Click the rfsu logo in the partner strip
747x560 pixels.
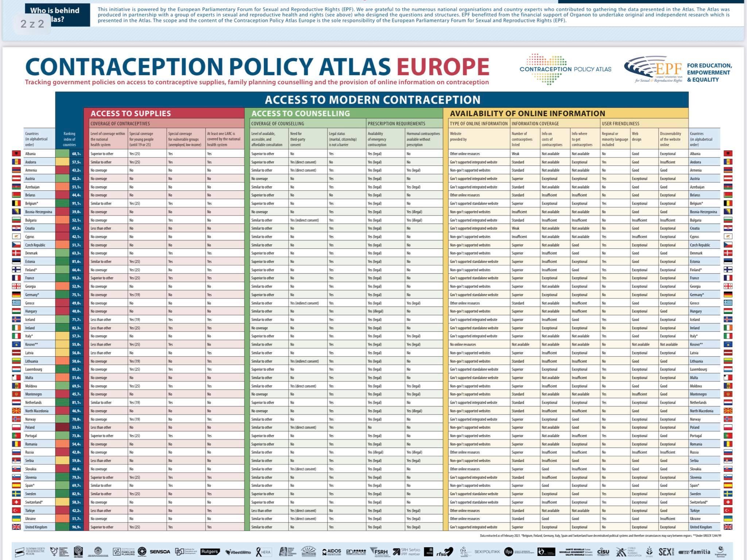[445, 552]
